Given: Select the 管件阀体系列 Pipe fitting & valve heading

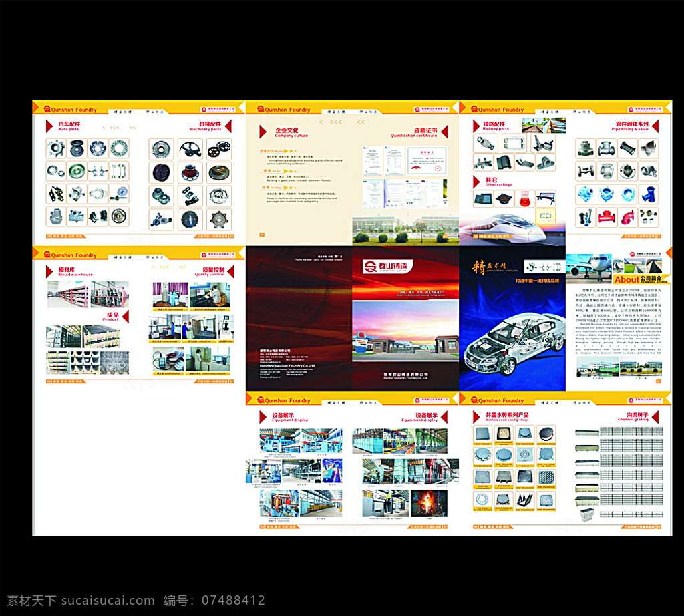Looking at the screenshot, I should [630, 126].
